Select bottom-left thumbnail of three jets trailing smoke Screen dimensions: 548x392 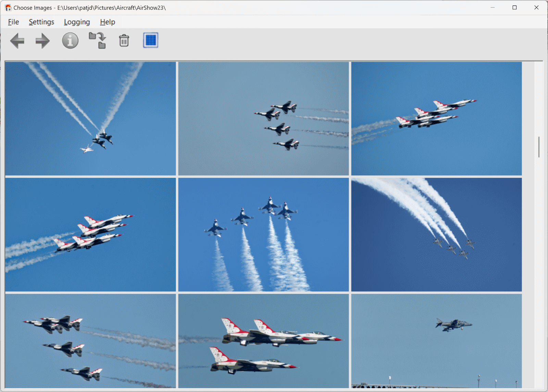click(x=90, y=341)
